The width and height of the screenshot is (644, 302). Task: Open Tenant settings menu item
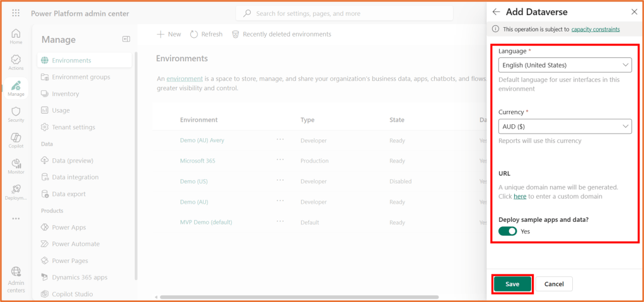tap(73, 127)
